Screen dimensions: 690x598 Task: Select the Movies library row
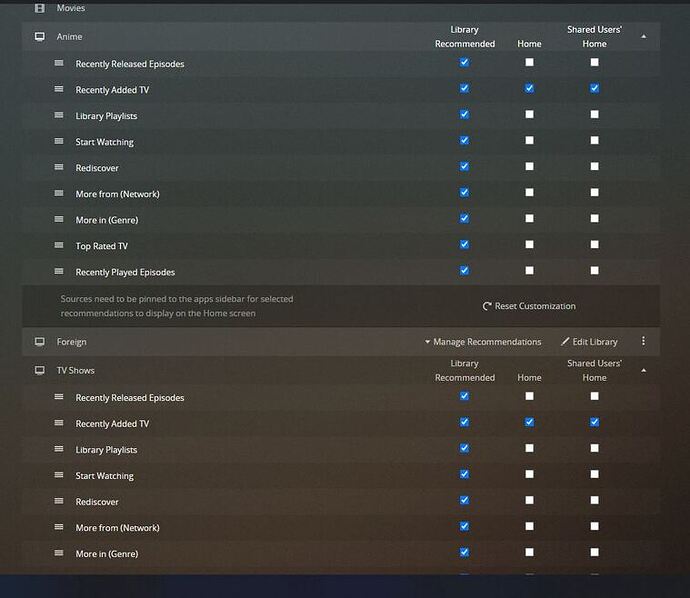click(341, 8)
